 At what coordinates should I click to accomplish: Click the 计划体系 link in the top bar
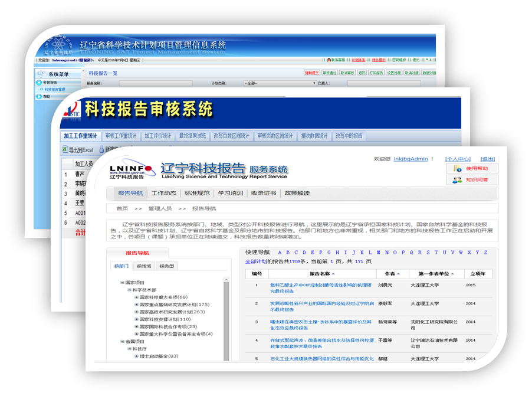tap(358, 60)
